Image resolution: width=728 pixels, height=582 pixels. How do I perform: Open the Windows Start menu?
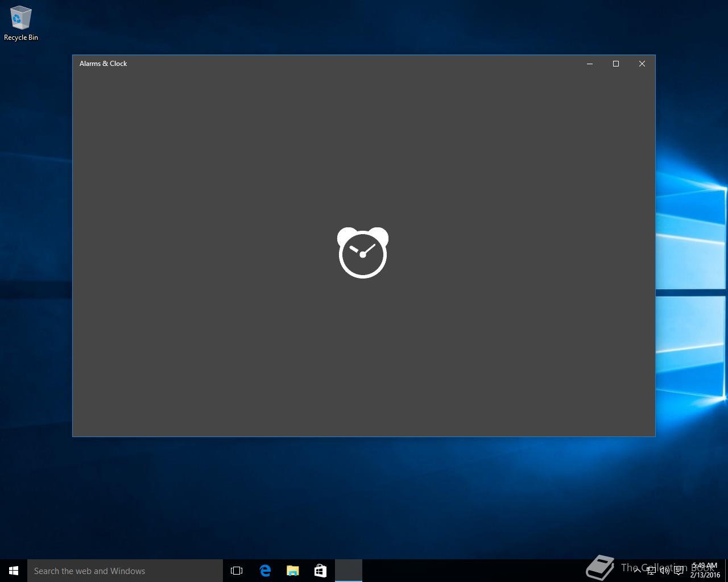coord(14,571)
